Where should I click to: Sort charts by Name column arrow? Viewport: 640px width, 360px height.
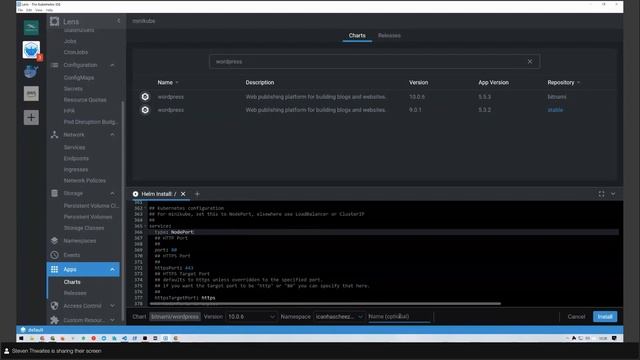(177, 82)
